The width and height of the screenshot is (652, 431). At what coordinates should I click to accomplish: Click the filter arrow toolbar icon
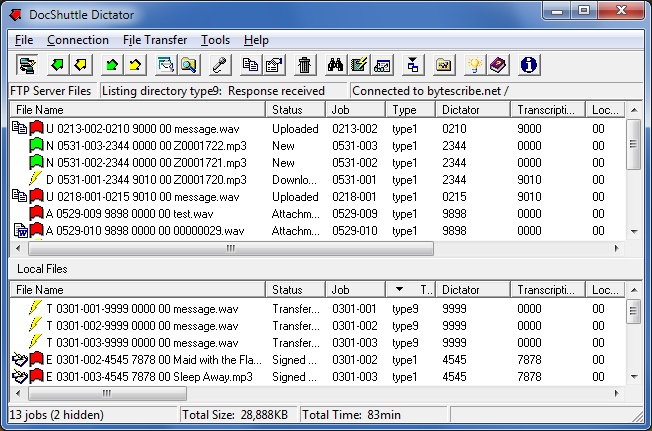[x=413, y=65]
